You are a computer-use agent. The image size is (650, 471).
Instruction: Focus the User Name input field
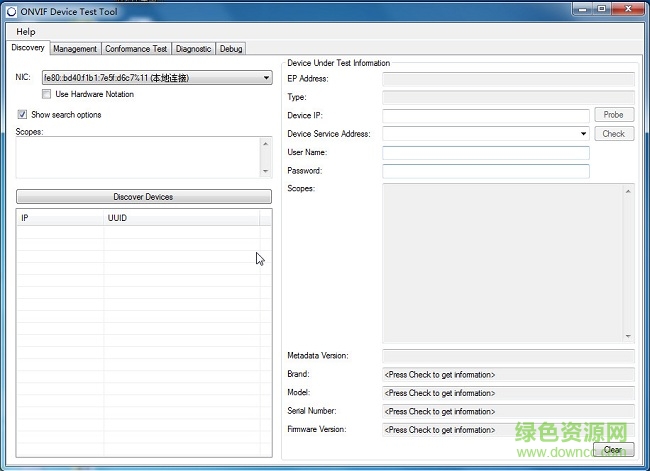click(485, 153)
